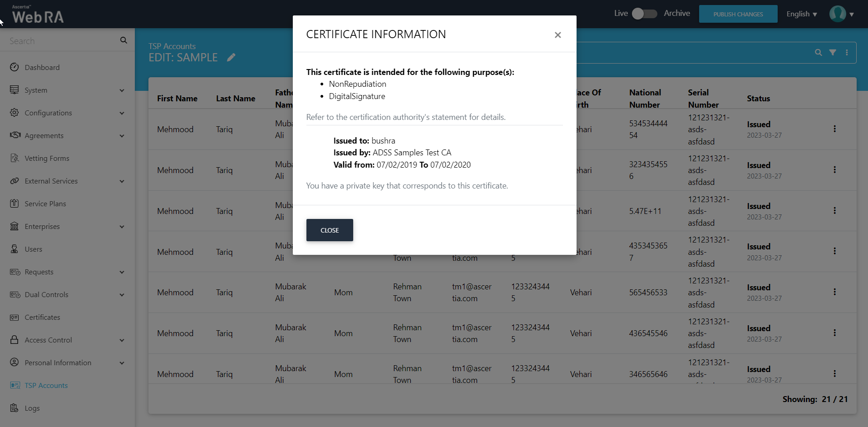This screenshot has width=868, height=427.
Task: Click the user avatar icon
Action: pos(837,14)
